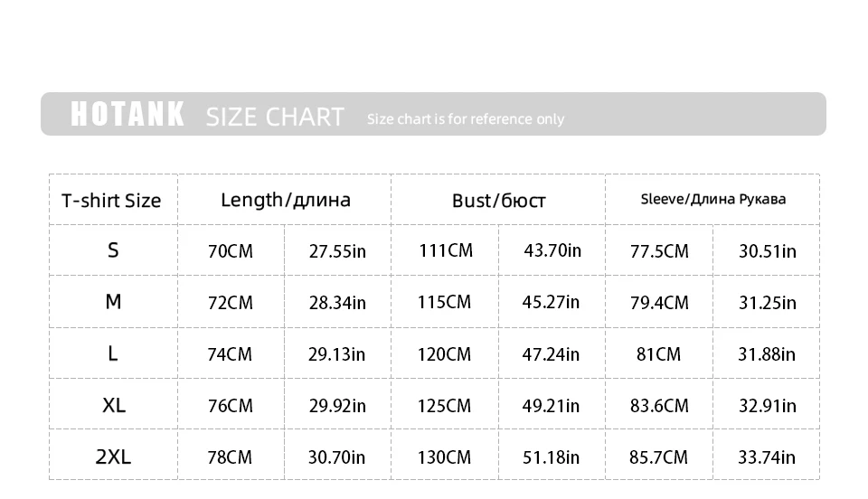Select the Bust/бюст column header

coord(498,201)
